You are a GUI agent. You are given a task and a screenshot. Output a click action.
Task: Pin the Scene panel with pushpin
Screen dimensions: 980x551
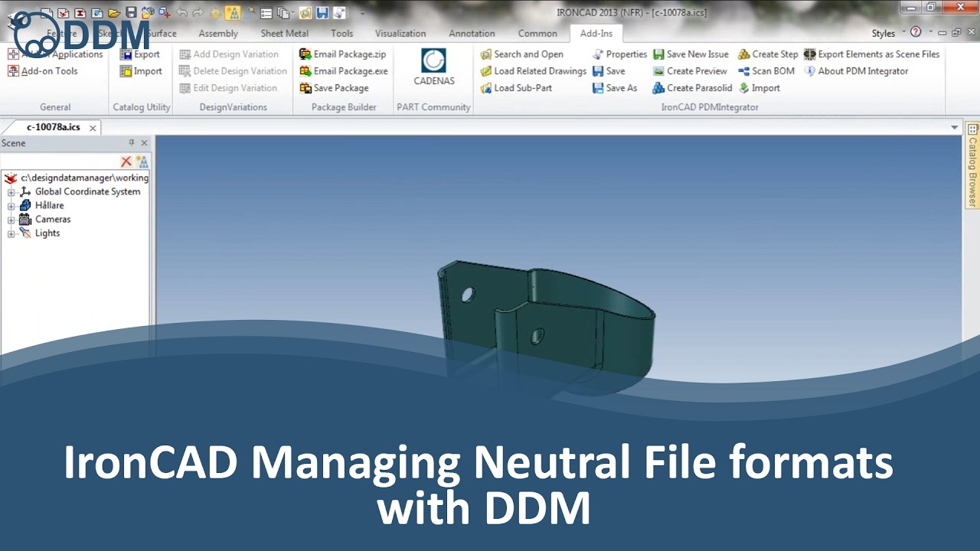pos(132,143)
